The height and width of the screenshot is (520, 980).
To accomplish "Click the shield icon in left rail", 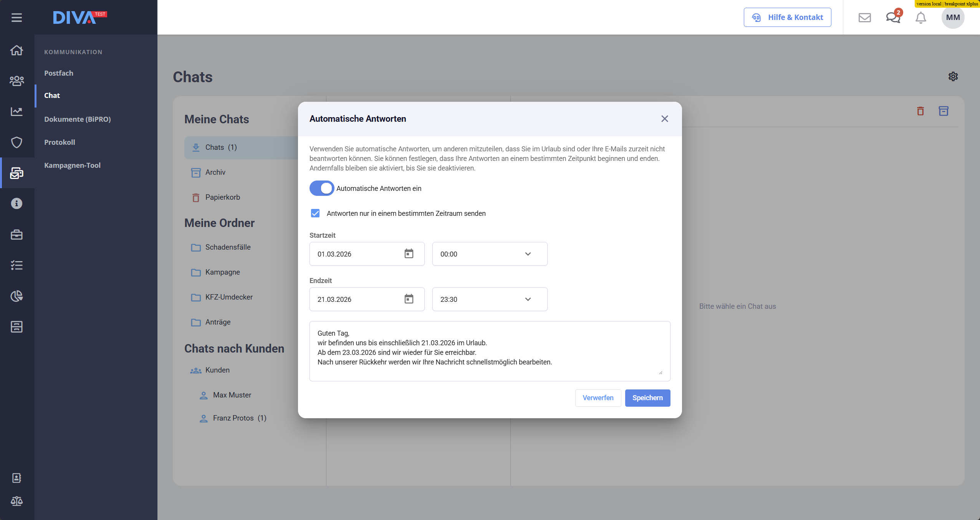I will 17,142.
